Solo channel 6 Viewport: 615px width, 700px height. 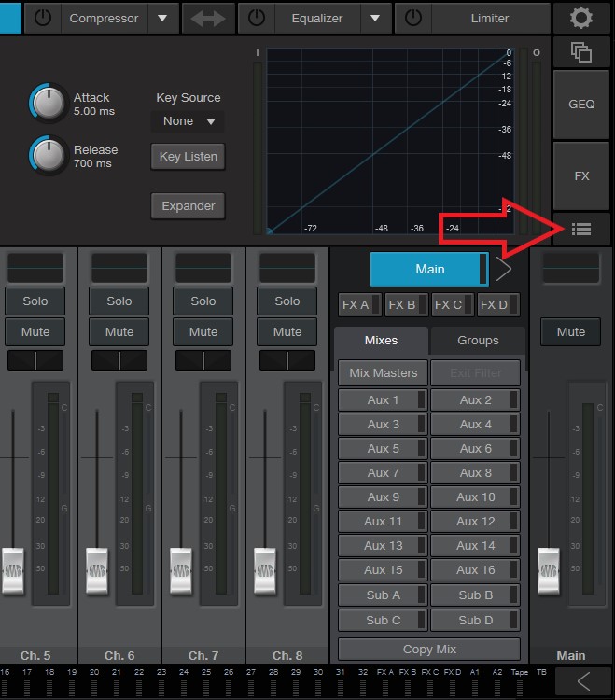pyautogui.click(x=119, y=301)
